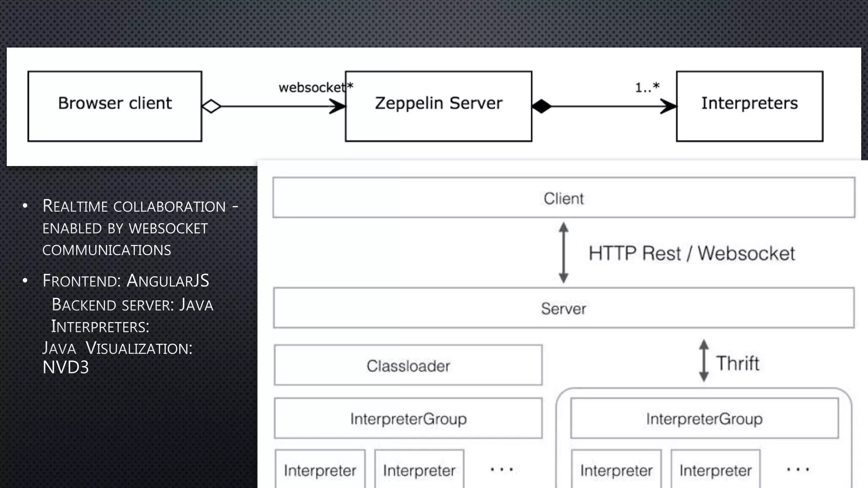Click the realtime collaboration bullet text

pyautogui.click(x=140, y=228)
